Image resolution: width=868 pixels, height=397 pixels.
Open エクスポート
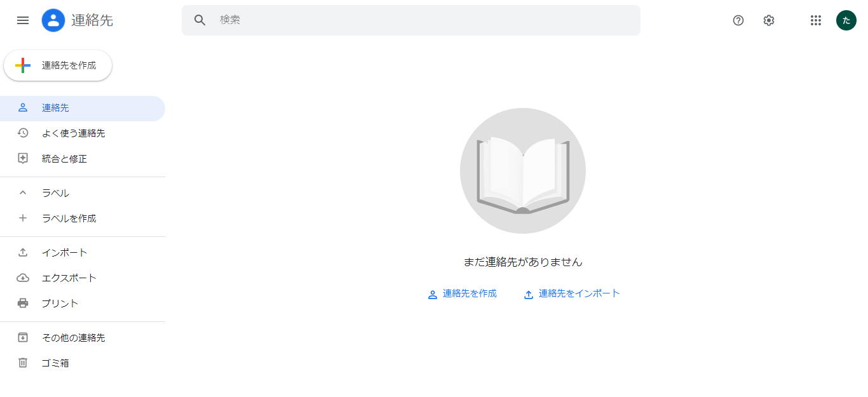point(83,278)
